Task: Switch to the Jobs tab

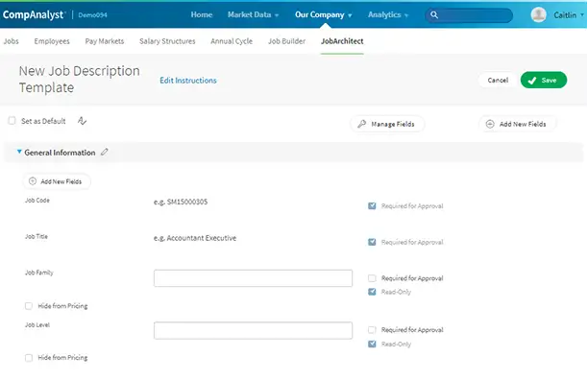Action: 11,41
